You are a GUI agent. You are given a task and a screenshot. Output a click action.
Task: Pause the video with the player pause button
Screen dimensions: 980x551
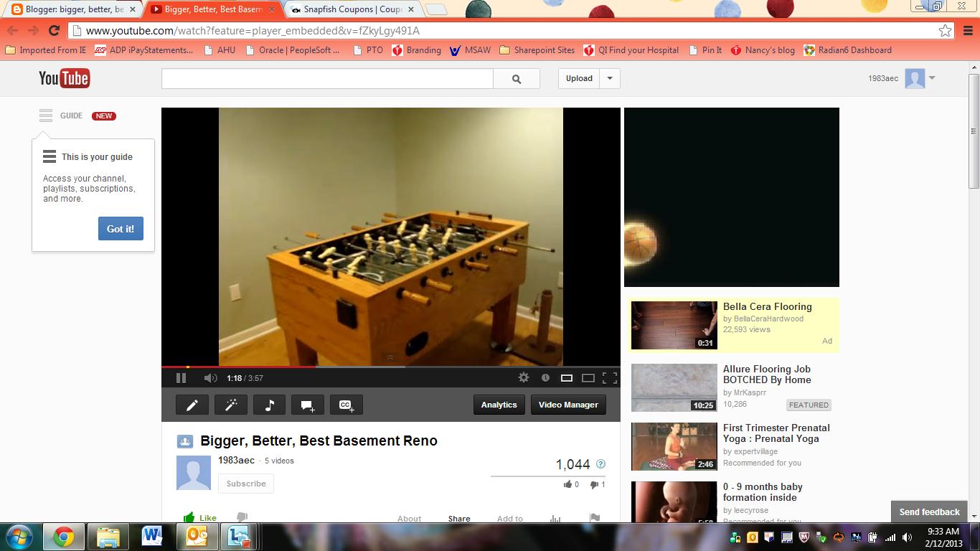[x=181, y=378]
